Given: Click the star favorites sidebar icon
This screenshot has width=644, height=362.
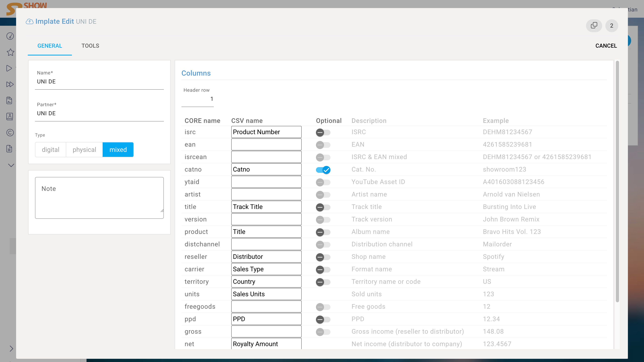Looking at the screenshot, I should (10, 52).
